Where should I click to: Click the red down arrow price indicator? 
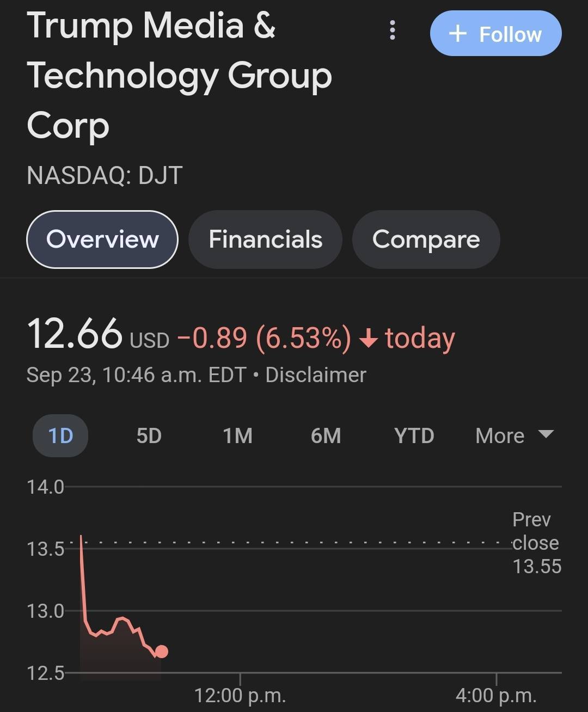[369, 339]
